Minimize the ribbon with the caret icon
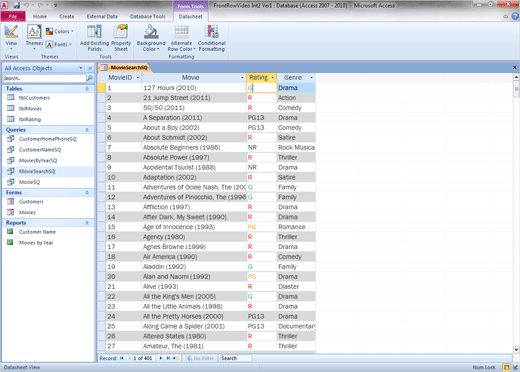 pos(506,16)
